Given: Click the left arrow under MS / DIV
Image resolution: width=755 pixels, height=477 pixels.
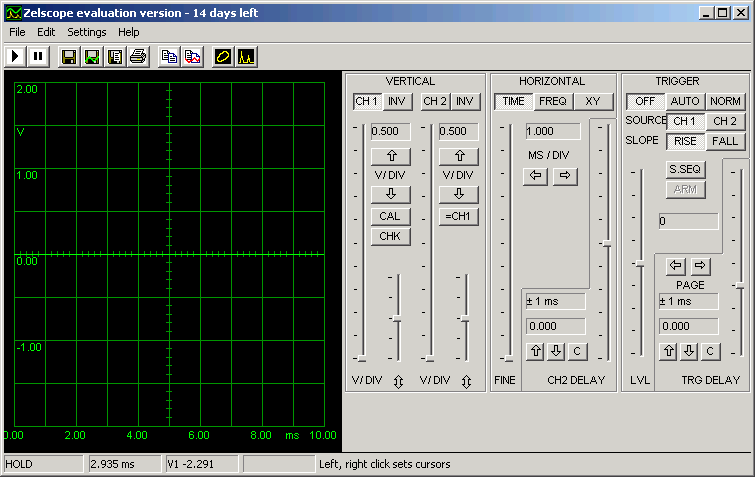Looking at the screenshot, I should tap(535, 176).
